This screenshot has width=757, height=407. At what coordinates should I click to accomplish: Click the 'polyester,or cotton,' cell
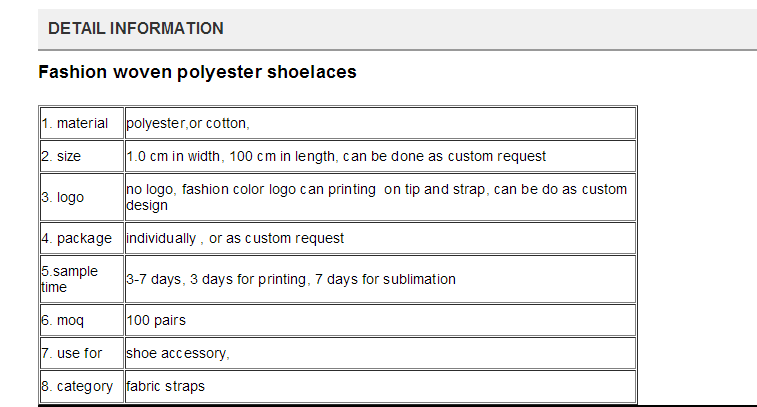coord(380,124)
